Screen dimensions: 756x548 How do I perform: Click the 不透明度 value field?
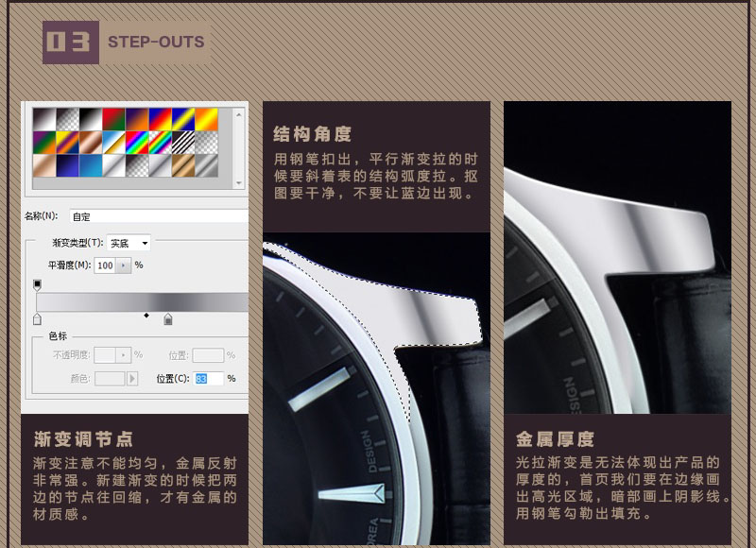click(x=105, y=355)
